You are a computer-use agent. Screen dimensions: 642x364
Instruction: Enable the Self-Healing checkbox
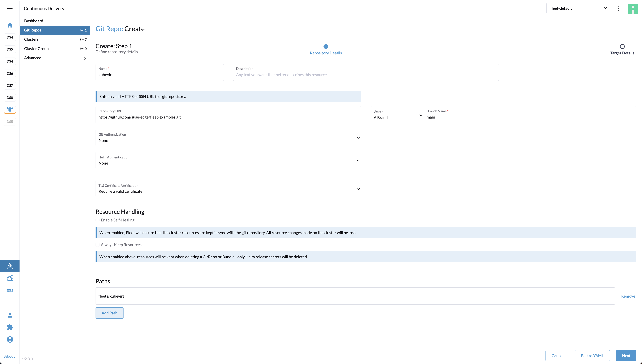[98, 220]
